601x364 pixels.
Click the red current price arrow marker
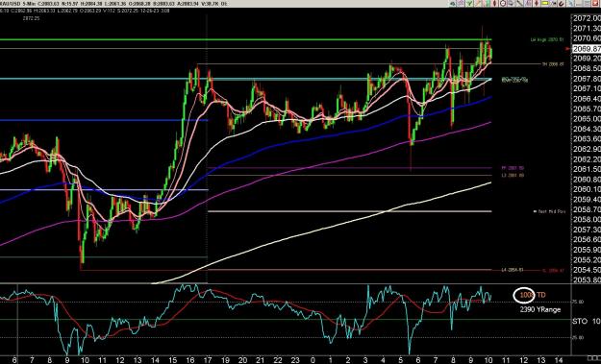click(568, 49)
